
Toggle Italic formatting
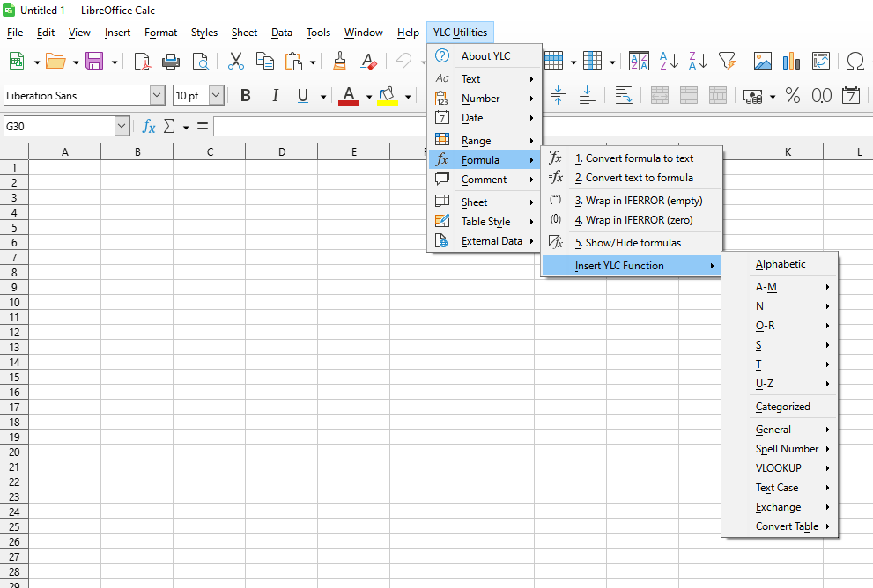tap(275, 96)
